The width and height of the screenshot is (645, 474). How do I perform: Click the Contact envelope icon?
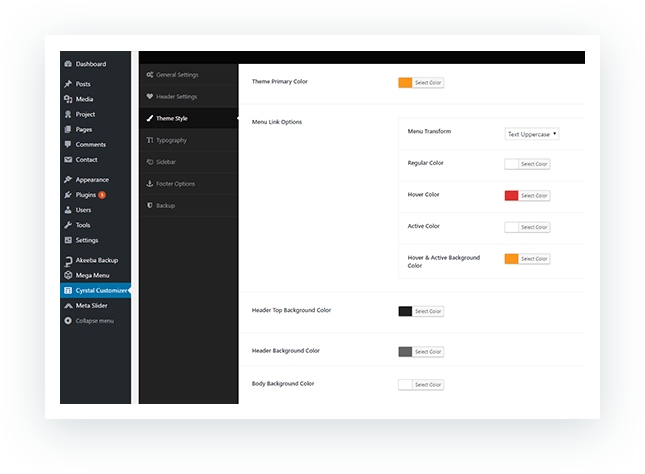coord(68,160)
